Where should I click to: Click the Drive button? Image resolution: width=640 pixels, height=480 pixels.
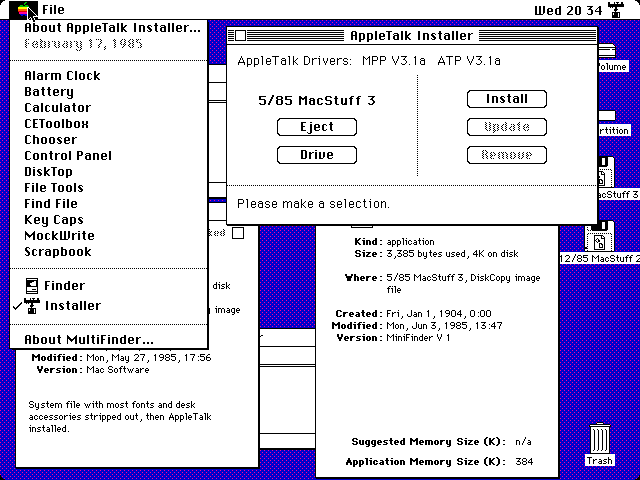coord(317,155)
